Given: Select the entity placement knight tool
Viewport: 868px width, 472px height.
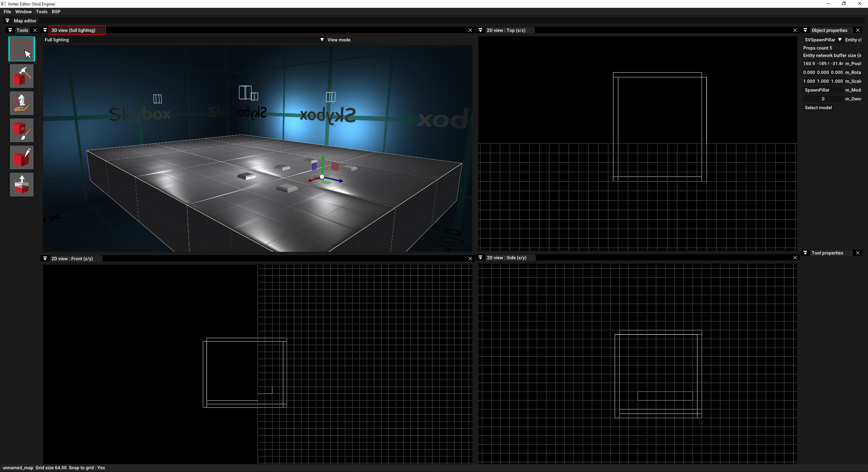Looking at the screenshot, I should click(x=22, y=103).
